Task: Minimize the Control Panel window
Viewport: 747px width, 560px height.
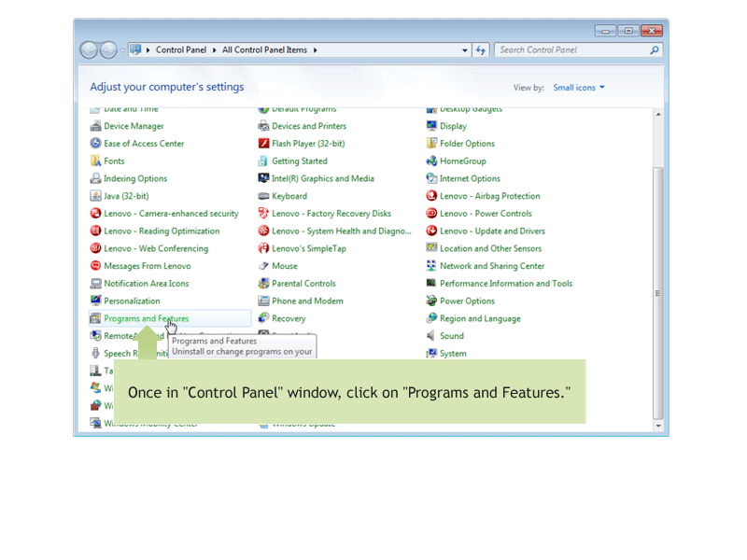Action: pyautogui.click(x=605, y=31)
